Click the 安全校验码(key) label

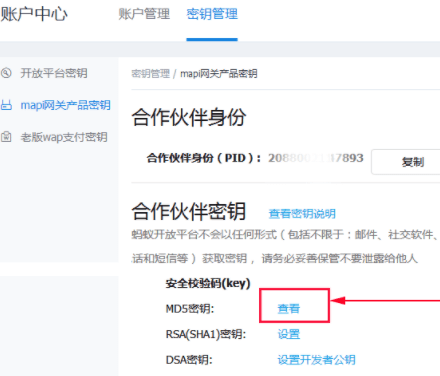[x=208, y=283]
